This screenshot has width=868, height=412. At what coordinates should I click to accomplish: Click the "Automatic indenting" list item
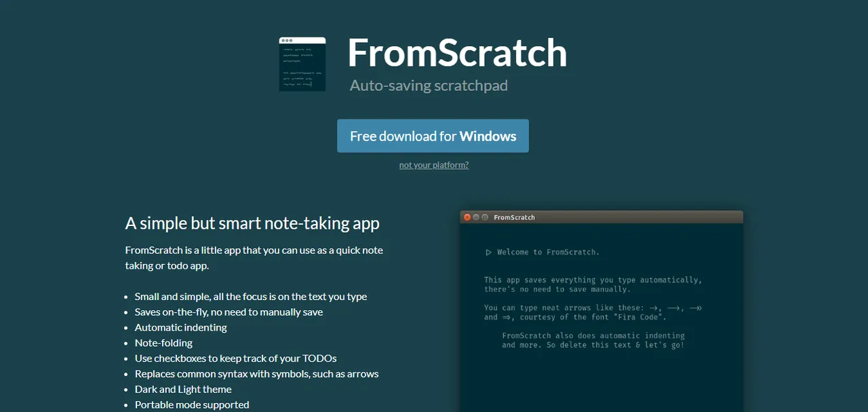(181, 327)
